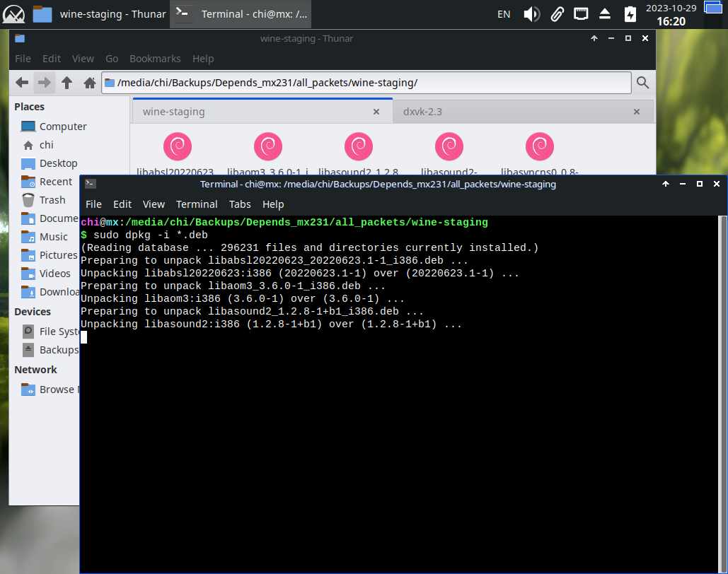Click the Thunar location path field

(366, 83)
